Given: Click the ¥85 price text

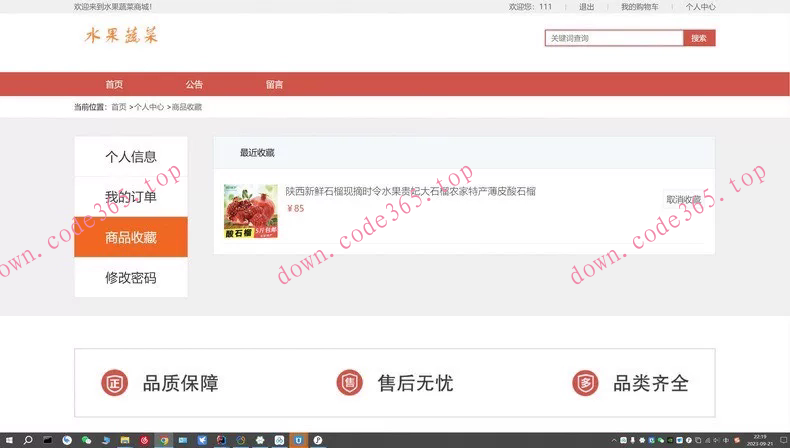Looking at the screenshot, I should (295, 208).
